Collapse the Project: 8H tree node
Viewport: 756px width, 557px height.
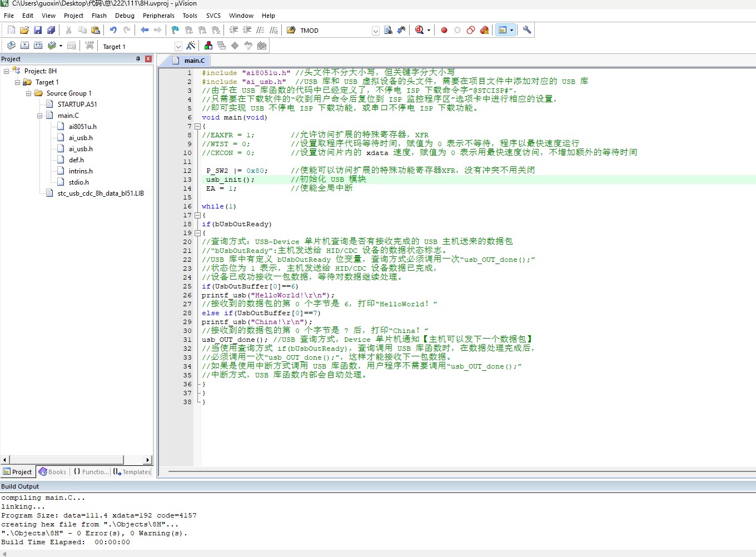coord(7,71)
